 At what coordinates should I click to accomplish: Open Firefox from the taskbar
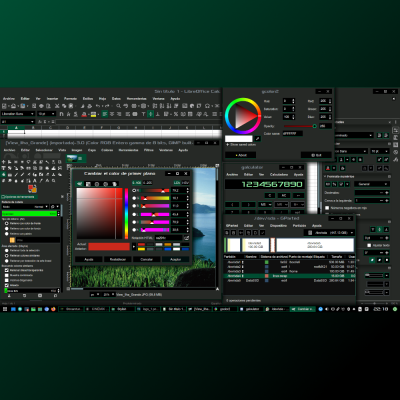(53, 309)
